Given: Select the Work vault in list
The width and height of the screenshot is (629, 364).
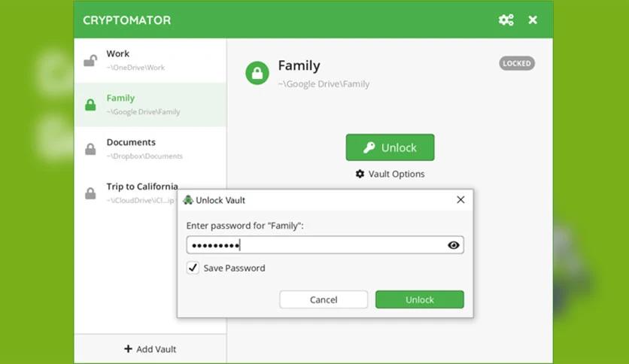Looking at the screenshot, I should pos(150,60).
